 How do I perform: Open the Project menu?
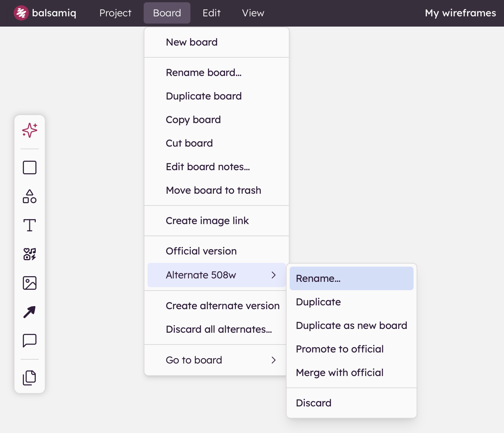click(x=115, y=13)
